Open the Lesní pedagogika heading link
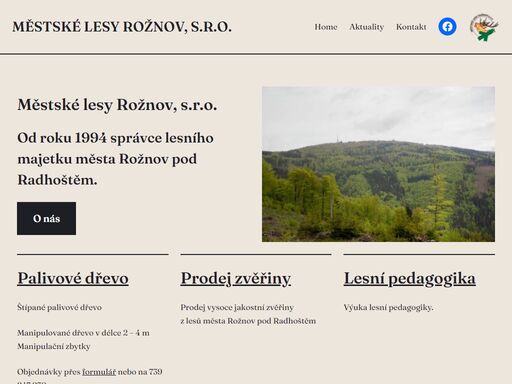Screen dimensions: 512x384 click(410, 278)
